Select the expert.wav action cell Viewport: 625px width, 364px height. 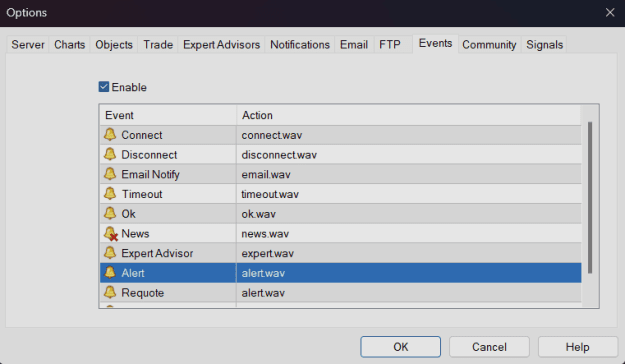pyautogui.click(x=409, y=253)
